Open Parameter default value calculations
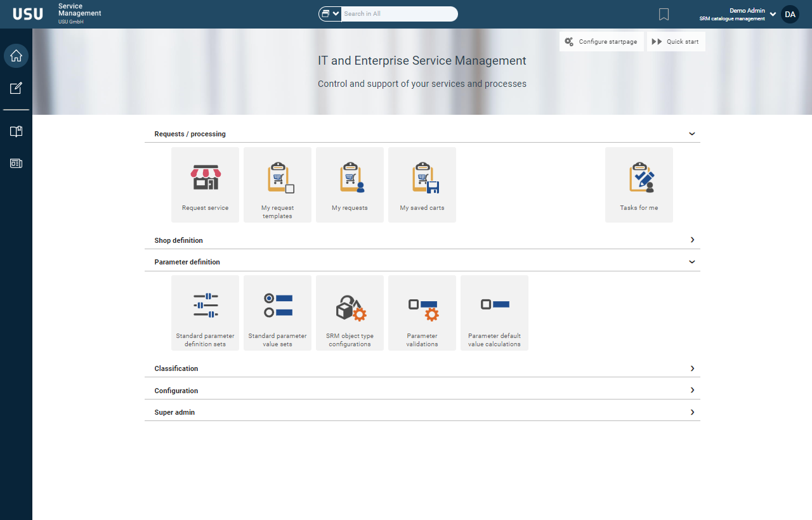Viewport: 812px width, 520px height. pyautogui.click(x=494, y=313)
